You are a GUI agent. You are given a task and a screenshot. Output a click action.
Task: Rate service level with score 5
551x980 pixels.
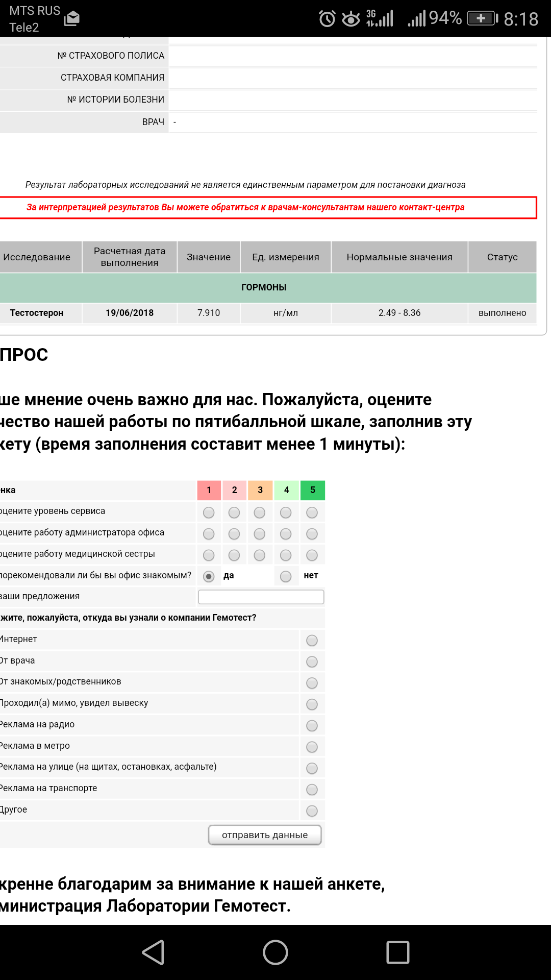(312, 512)
